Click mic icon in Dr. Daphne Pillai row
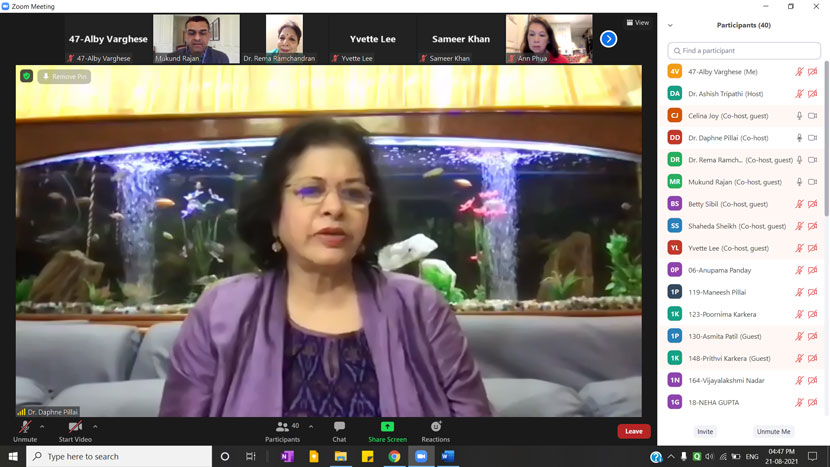 coord(799,138)
